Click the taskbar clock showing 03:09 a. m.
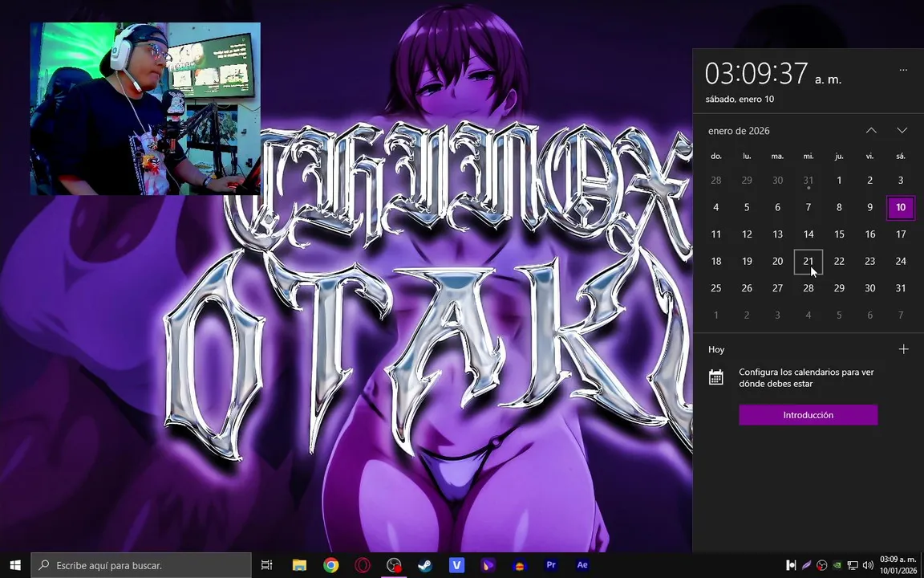924x578 pixels. point(898,565)
